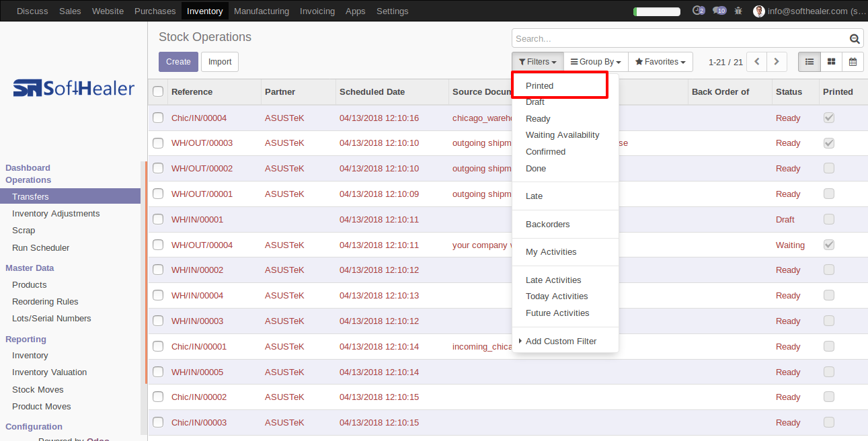Open Run Scheduler in sidebar
The image size is (868, 441).
(40, 248)
